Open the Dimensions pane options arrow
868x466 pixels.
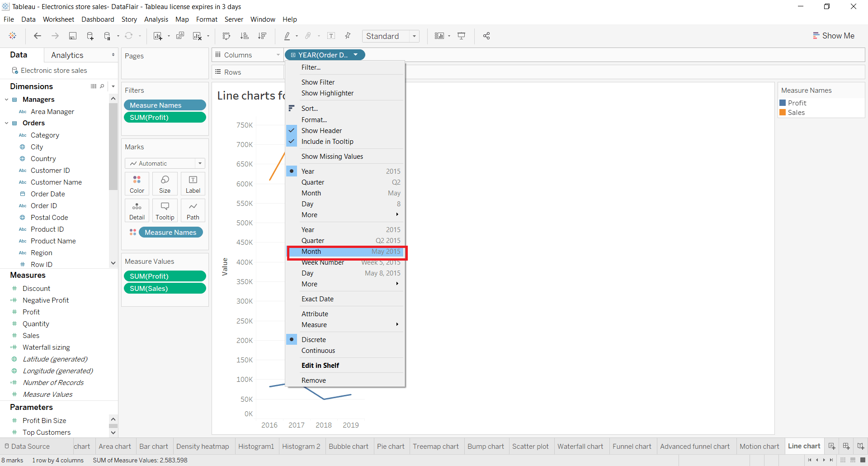[113, 86]
